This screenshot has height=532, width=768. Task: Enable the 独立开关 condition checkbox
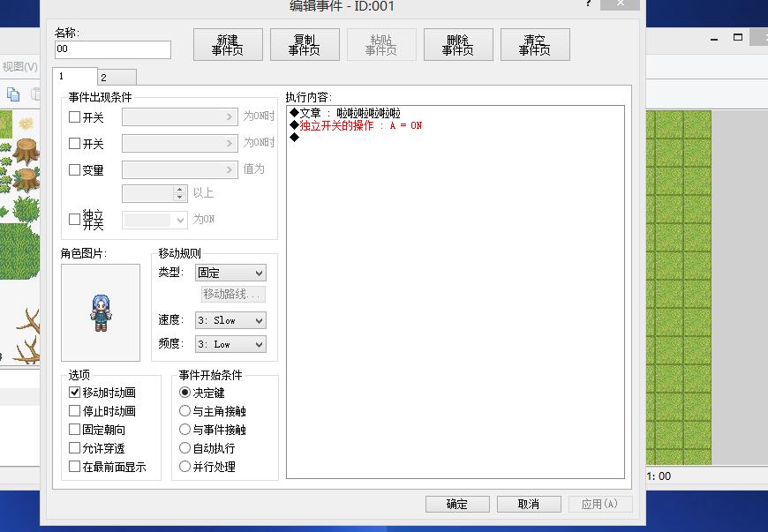point(74,219)
